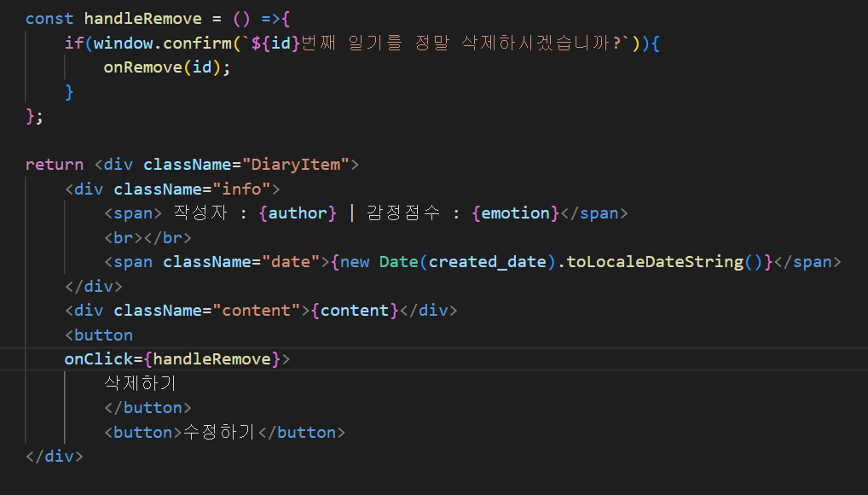Click the "date" className value
The image size is (868, 495).
pos(291,262)
